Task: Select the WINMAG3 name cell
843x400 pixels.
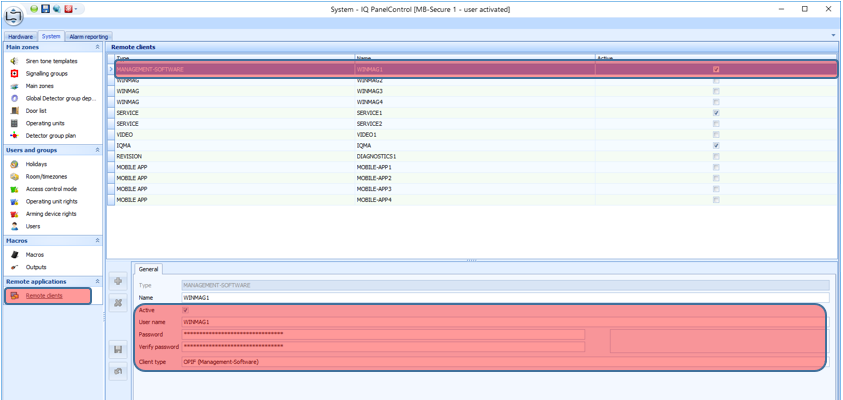Action: pos(475,91)
